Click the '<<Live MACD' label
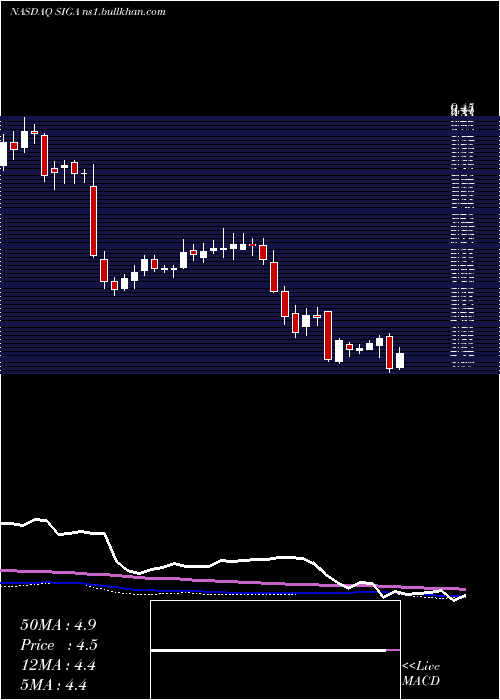The width and height of the screenshot is (500, 700). click(x=421, y=673)
